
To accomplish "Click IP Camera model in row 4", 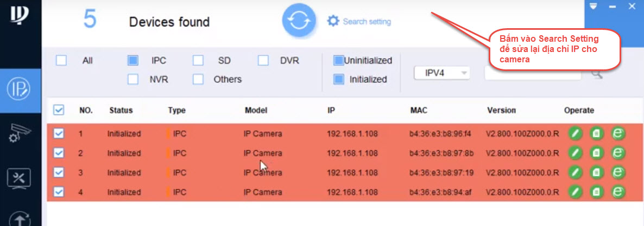I will tap(263, 192).
